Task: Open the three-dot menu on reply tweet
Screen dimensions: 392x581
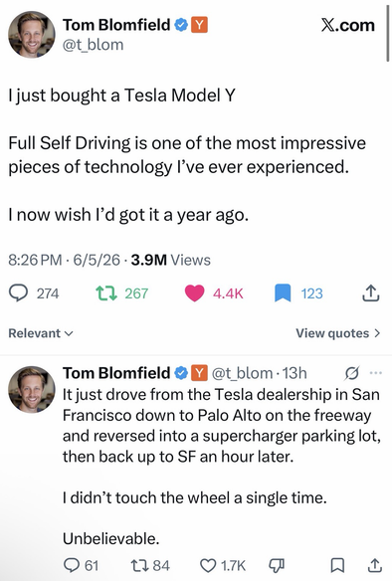Action: 375,373
